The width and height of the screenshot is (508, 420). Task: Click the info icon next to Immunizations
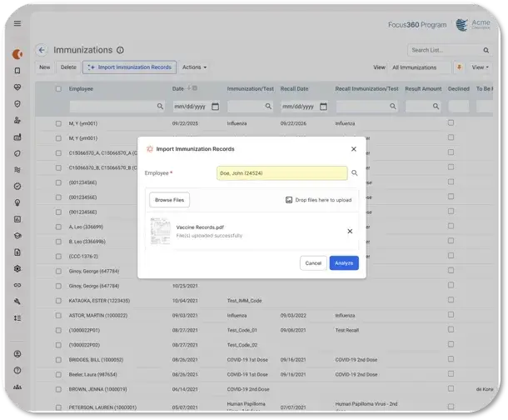tap(120, 50)
